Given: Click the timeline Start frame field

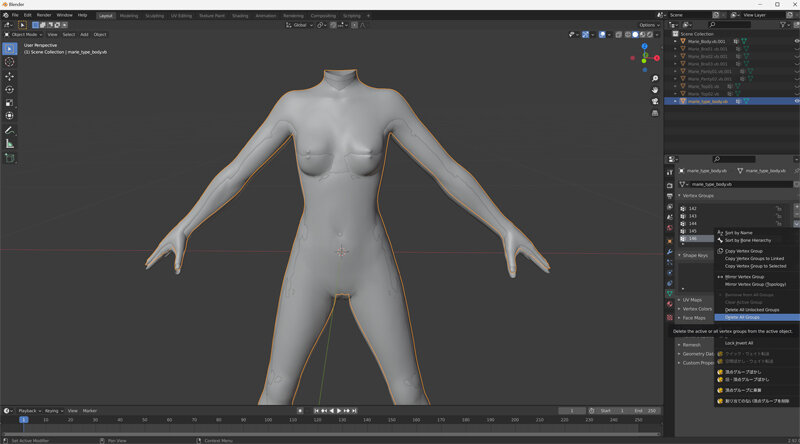Looking at the screenshot, I should coord(613,411).
